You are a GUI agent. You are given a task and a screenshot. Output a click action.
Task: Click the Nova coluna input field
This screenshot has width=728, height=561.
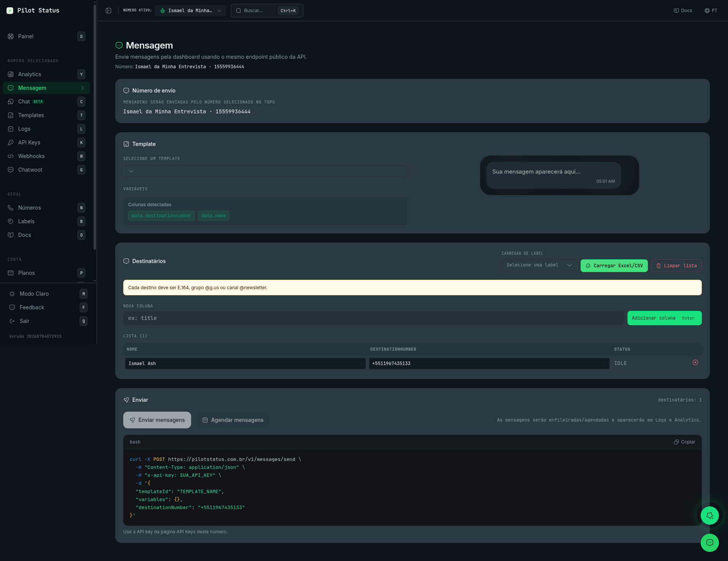[373, 318]
